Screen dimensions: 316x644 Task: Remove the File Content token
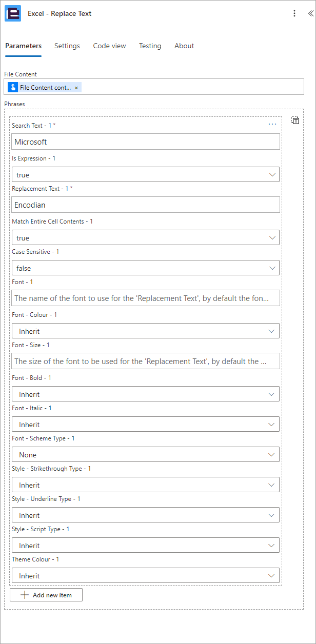(76, 88)
